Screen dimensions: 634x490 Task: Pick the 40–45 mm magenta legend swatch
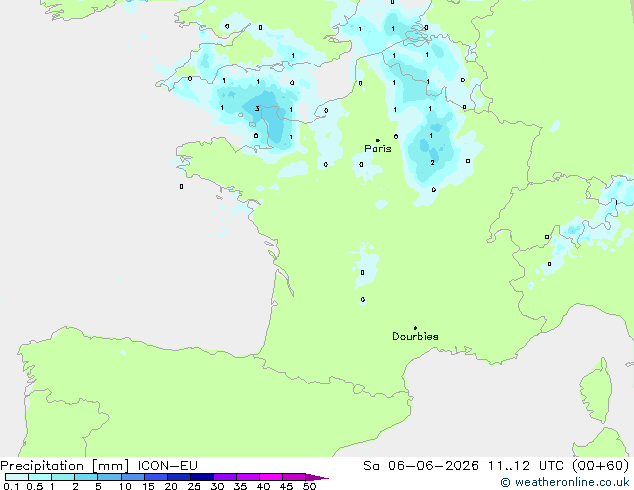(x=271, y=477)
